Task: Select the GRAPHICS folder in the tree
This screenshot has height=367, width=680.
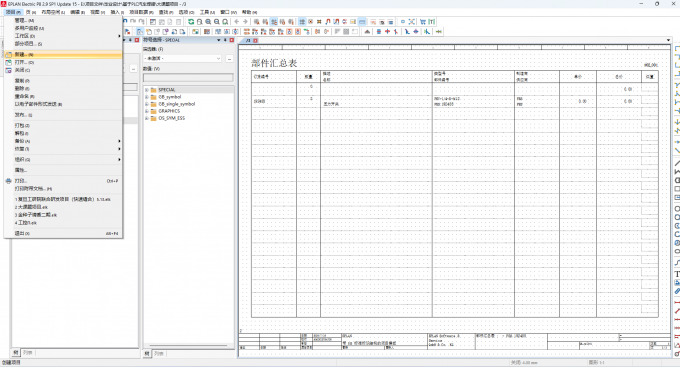Action: 169,111
